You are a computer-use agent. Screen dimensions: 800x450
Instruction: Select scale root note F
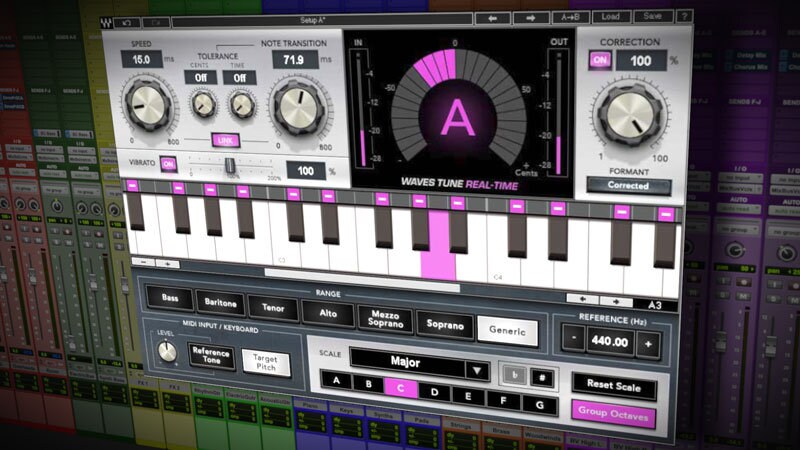tap(503, 401)
